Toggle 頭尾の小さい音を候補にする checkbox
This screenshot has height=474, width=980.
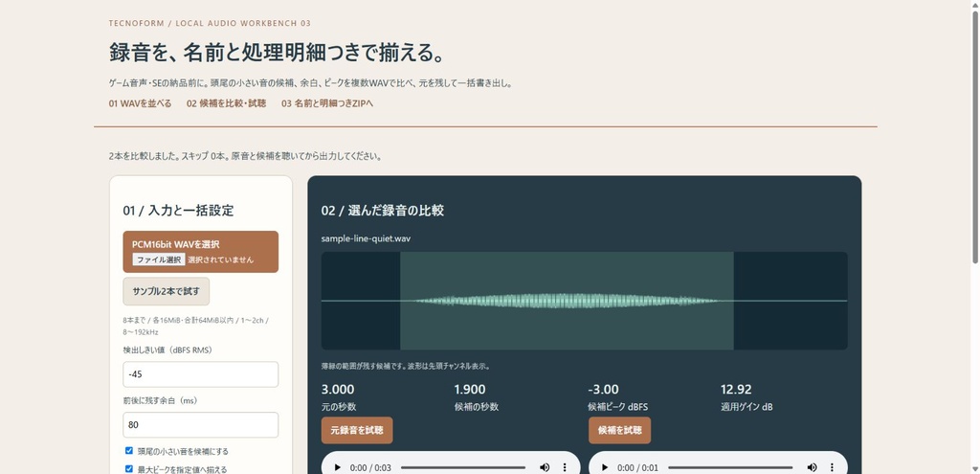click(x=129, y=450)
